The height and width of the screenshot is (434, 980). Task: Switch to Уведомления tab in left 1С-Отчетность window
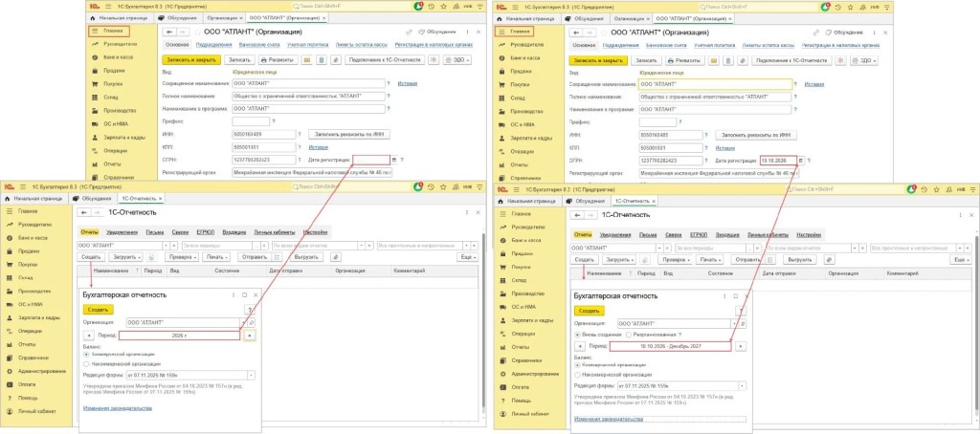click(x=122, y=231)
